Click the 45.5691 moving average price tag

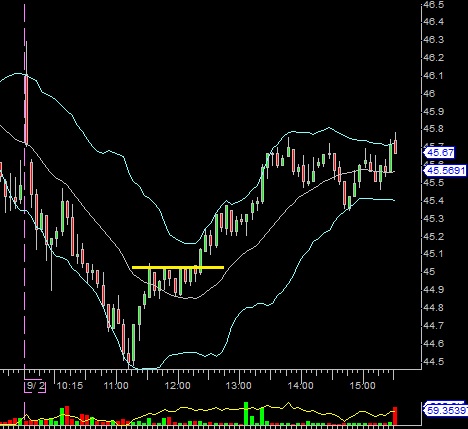tap(445, 171)
